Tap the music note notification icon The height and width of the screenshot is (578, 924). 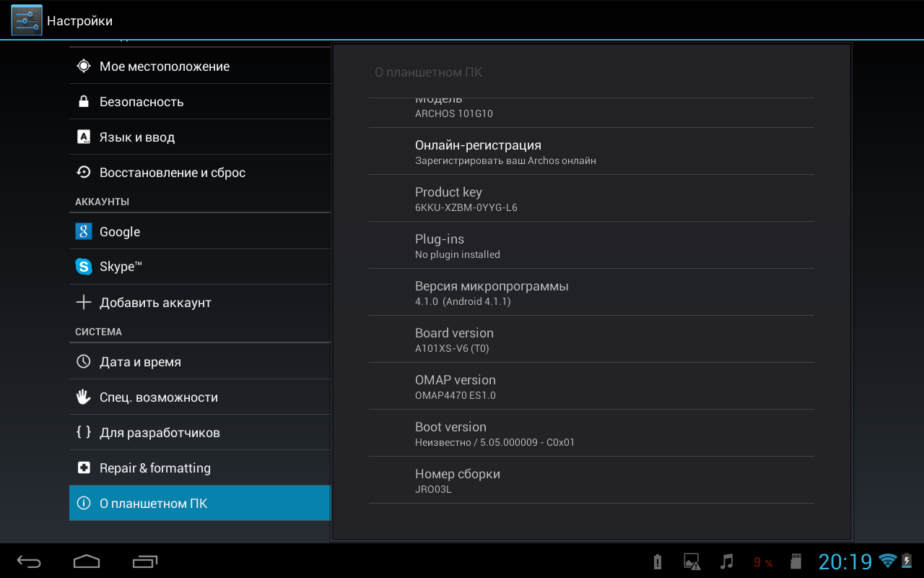727,561
